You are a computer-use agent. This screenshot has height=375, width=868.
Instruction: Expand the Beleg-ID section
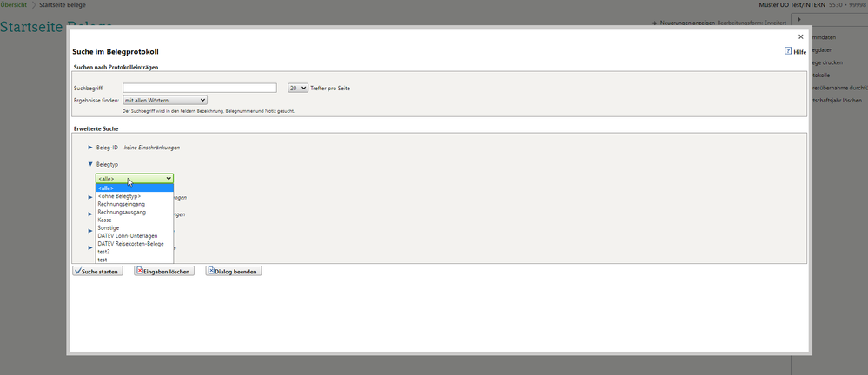(90, 148)
